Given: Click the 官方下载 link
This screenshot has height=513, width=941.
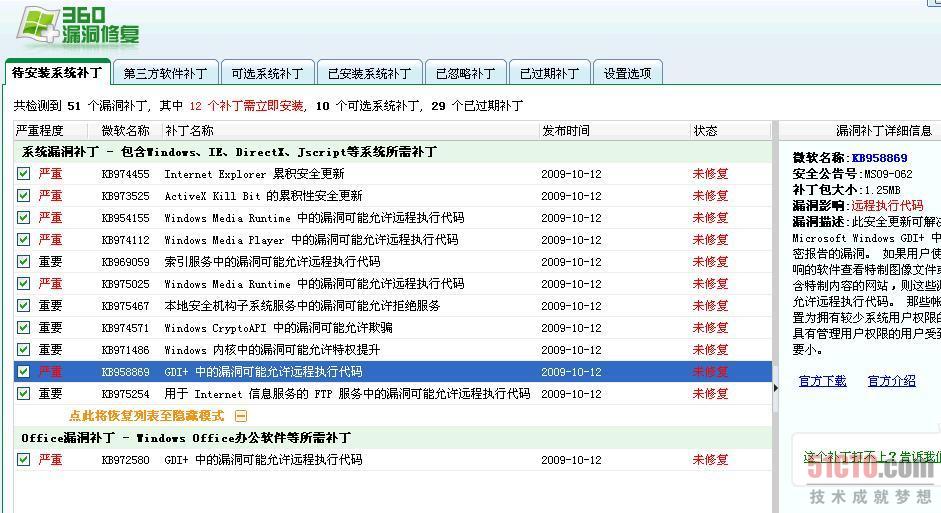Looking at the screenshot, I should tap(822, 381).
